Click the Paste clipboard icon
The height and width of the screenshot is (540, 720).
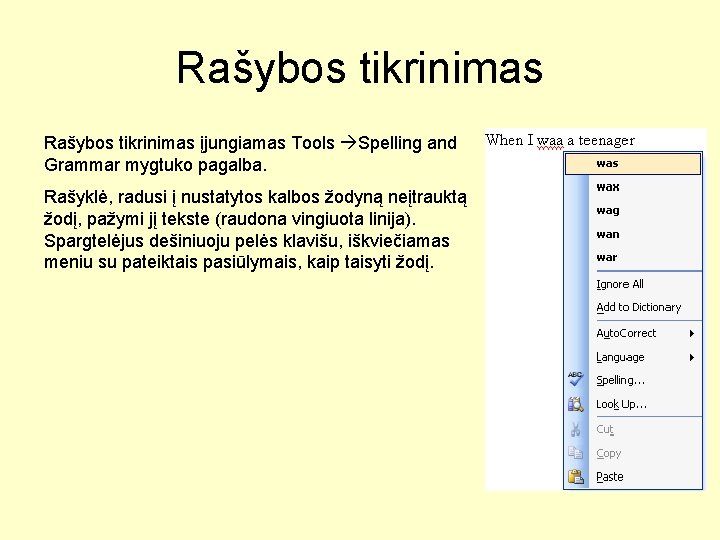(x=575, y=477)
